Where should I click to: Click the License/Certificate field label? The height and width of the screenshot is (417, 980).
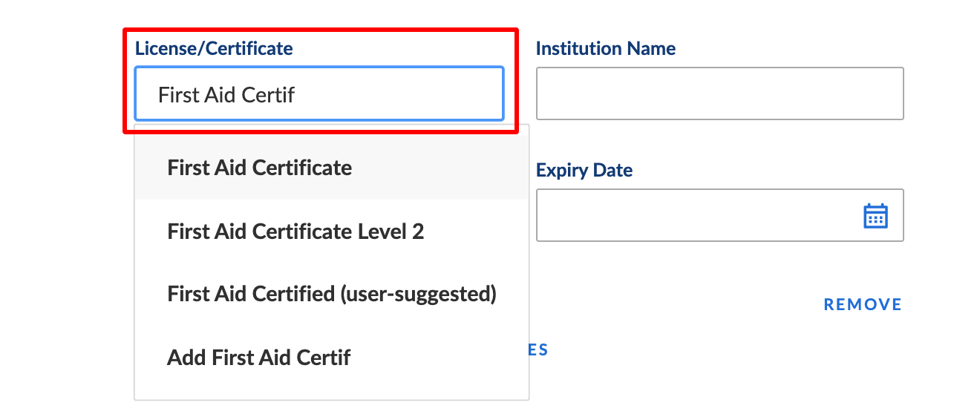pos(214,49)
